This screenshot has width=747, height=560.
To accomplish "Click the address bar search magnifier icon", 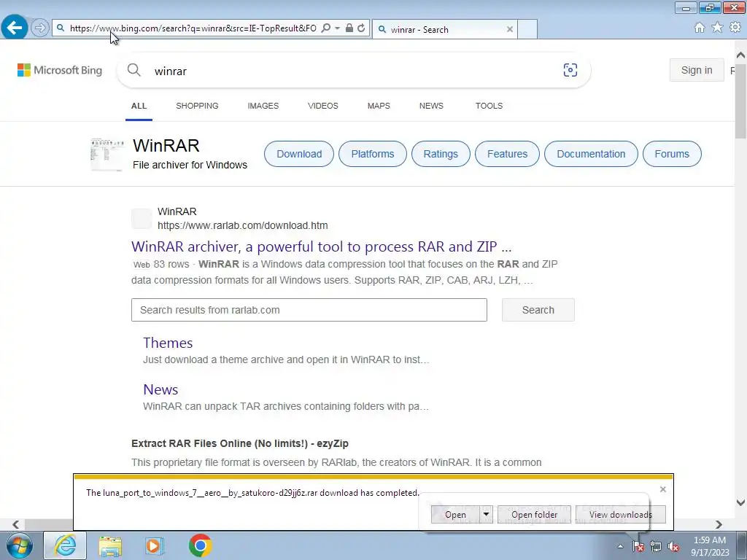I will 325,28.
